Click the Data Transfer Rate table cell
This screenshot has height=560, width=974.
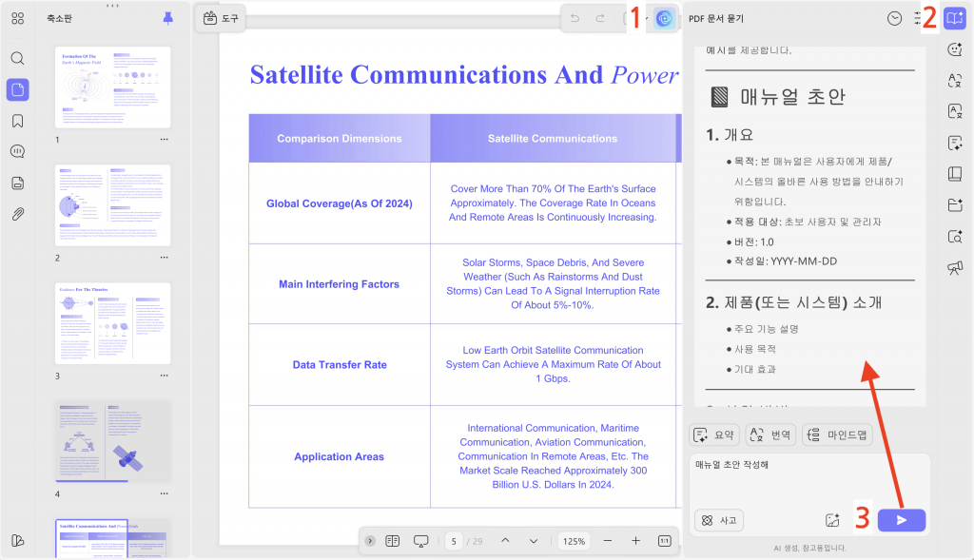340,365
